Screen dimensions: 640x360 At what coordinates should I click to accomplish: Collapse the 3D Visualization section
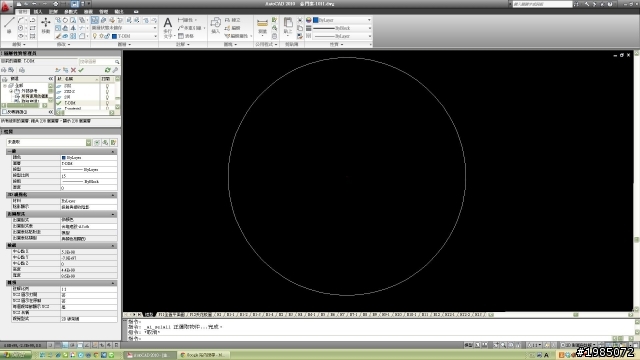coord(113,195)
